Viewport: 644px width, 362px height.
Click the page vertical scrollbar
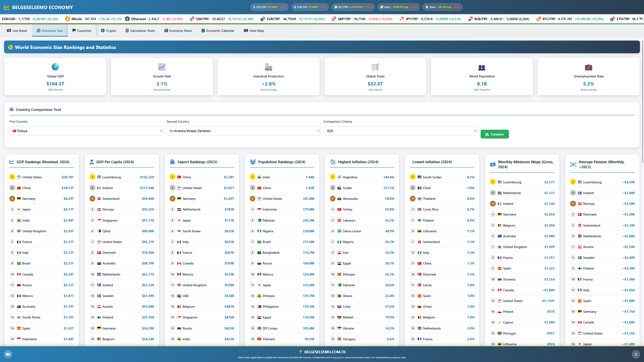pos(642,101)
